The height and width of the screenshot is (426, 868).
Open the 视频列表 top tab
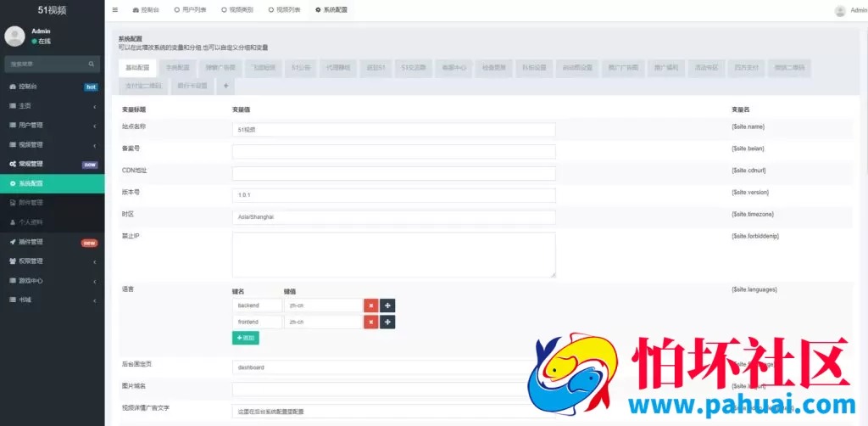[x=284, y=10]
